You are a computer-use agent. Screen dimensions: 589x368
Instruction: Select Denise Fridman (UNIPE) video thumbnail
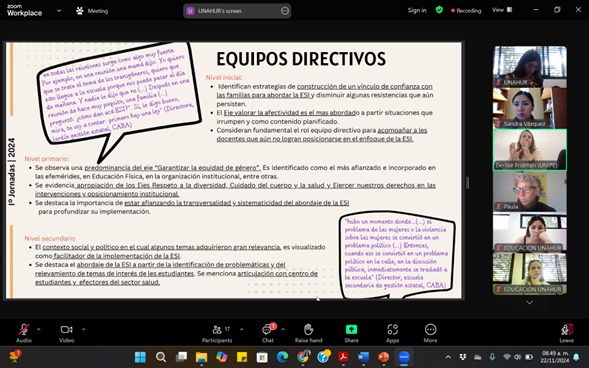[530, 149]
